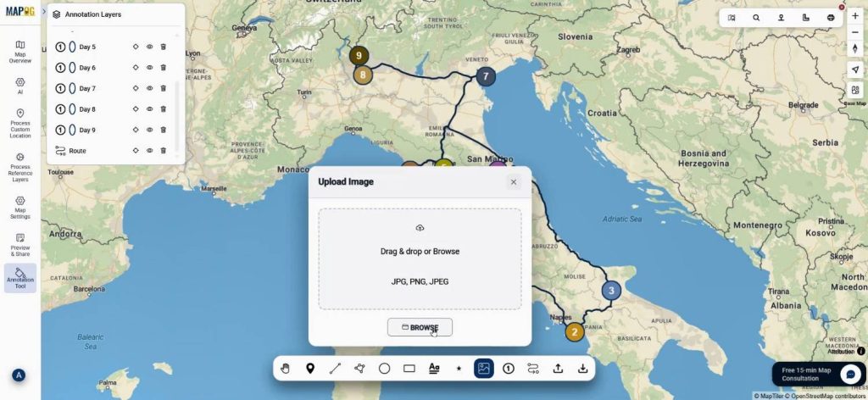Click the user avatar A
This screenshot has height=400, width=868.
point(19,375)
